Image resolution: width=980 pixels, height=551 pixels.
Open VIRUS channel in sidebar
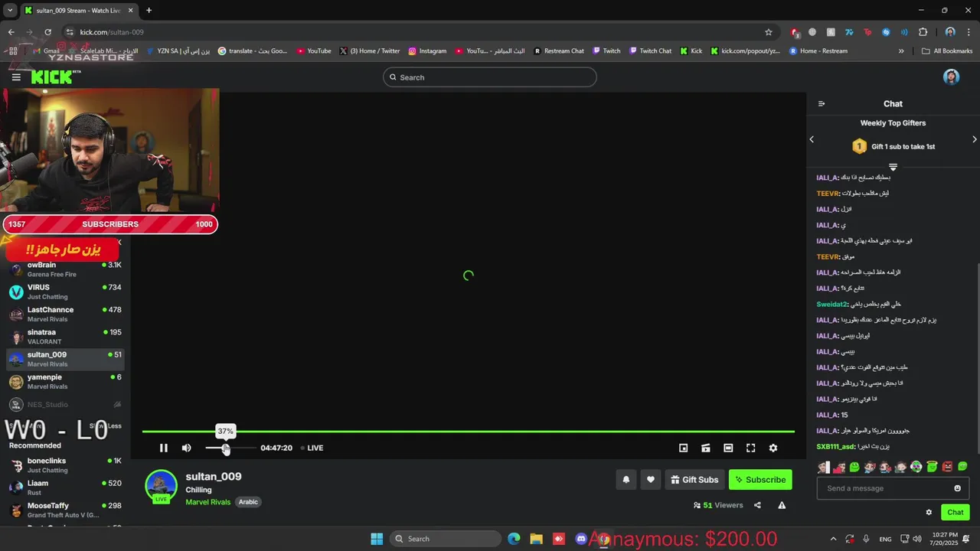point(65,292)
